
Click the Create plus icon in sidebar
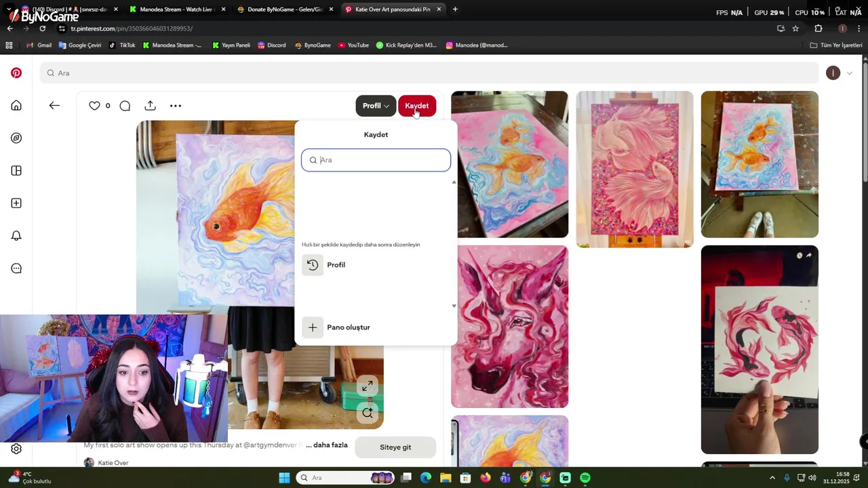click(x=16, y=203)
